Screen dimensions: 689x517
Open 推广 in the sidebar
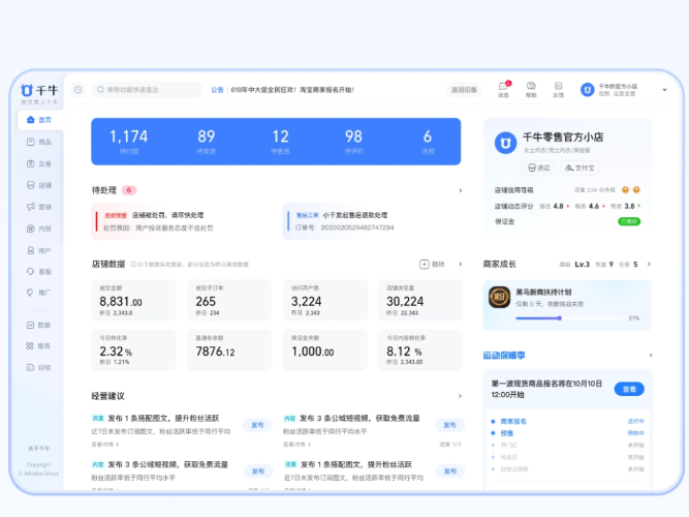click(39, 293)
